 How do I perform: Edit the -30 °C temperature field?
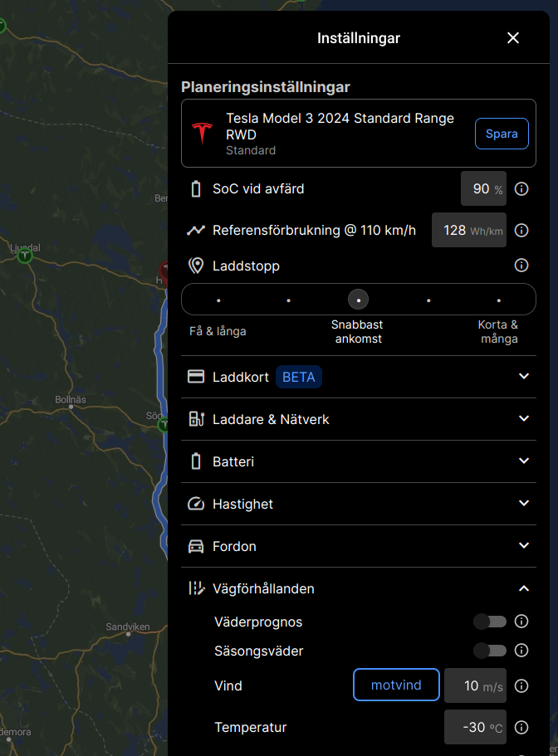475,727
